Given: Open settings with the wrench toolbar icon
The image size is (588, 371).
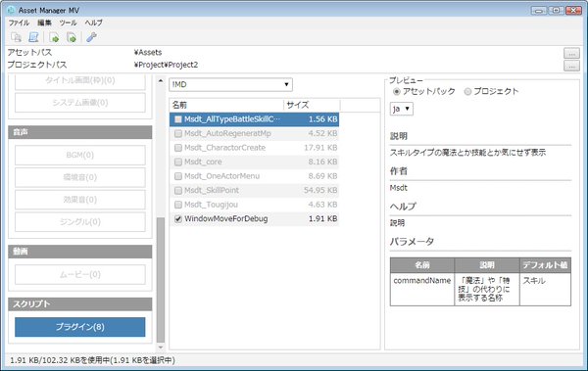Looking at the screenshot, I should (x=91, y=37).
